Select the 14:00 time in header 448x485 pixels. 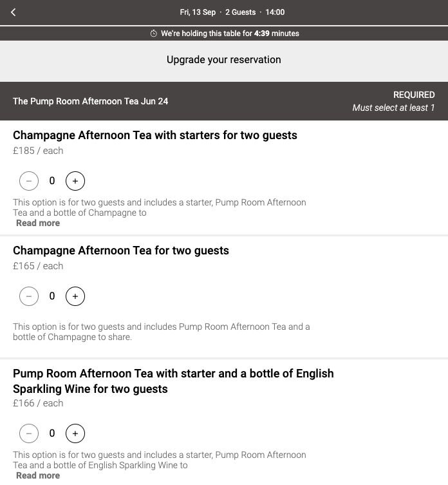(x=275, y=12)
